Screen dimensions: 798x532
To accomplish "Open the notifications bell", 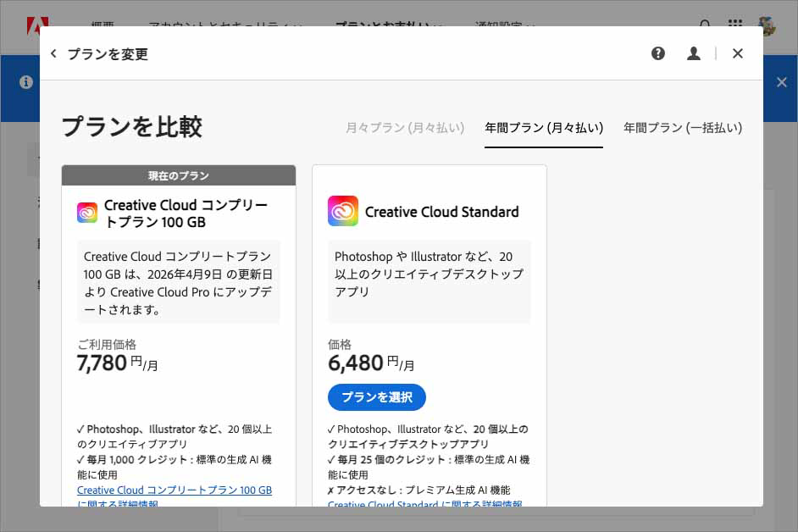I will 706,25.
